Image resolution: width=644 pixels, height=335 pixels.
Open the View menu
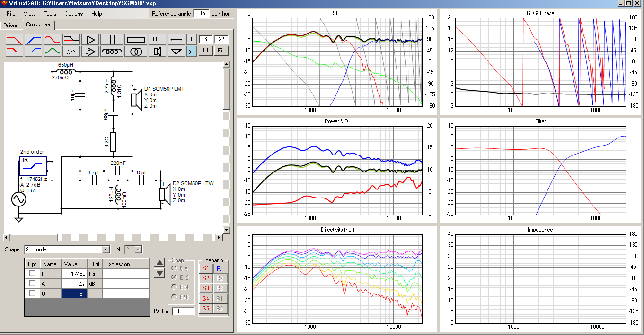(x=29, y=14)
